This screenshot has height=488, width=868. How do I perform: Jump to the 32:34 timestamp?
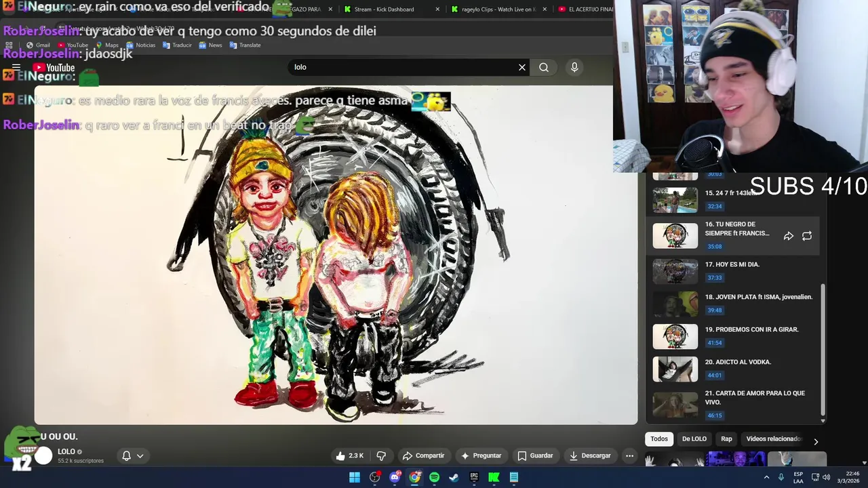pos(715,206)
